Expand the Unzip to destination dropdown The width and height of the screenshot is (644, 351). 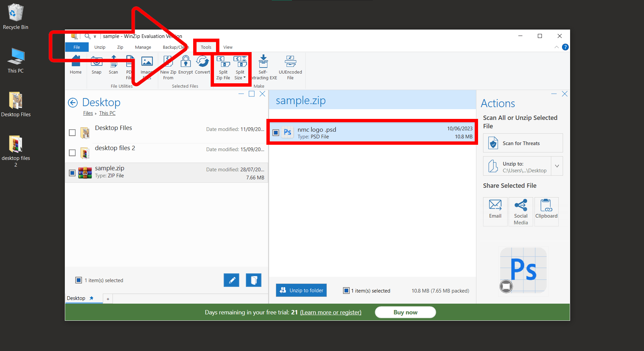[557, 166]
